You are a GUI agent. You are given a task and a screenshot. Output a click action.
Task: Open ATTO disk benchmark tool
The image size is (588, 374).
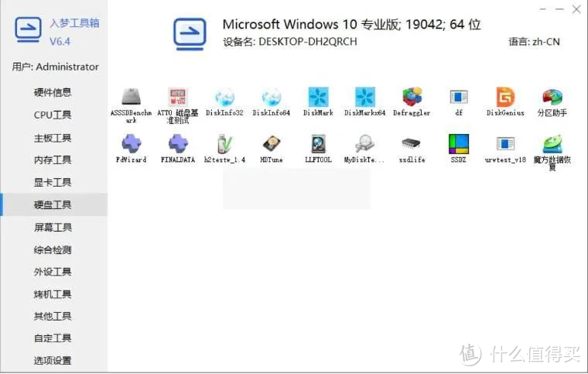click(177, 105)
